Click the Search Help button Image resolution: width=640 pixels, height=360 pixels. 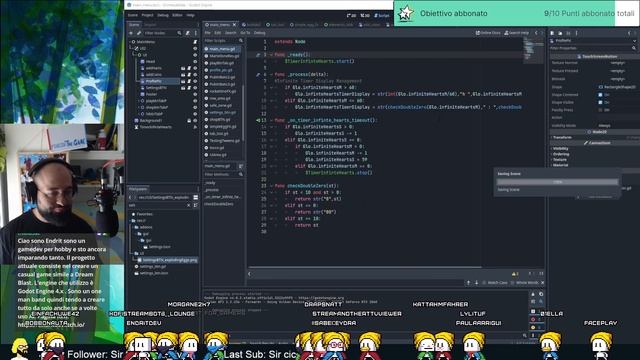tap(517, 33)
